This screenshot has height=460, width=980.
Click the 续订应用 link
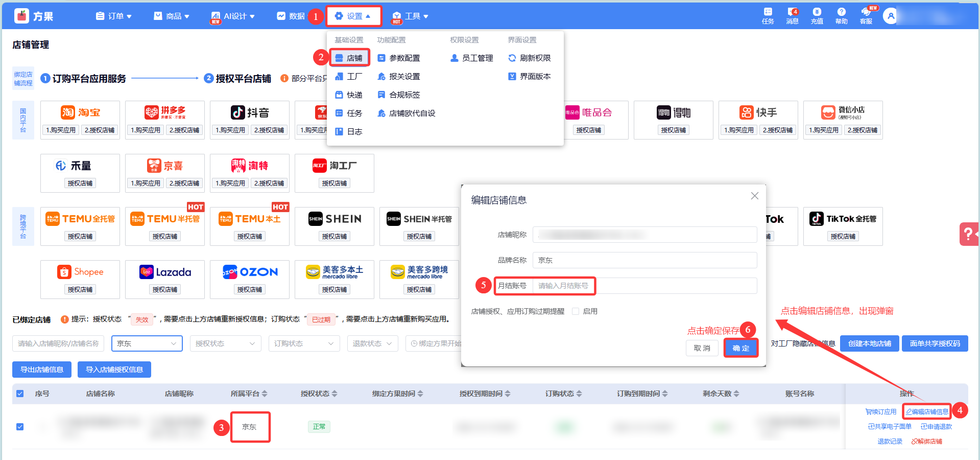click(x=881, y=411)
